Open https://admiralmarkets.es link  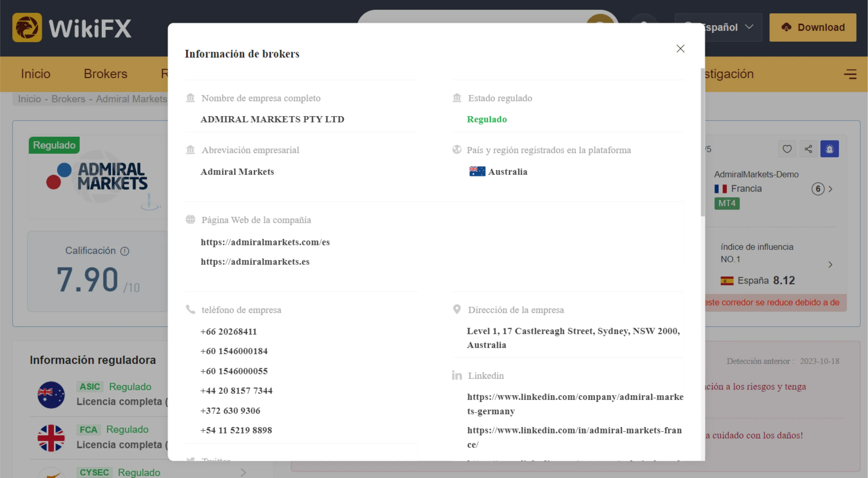[255, 262]
